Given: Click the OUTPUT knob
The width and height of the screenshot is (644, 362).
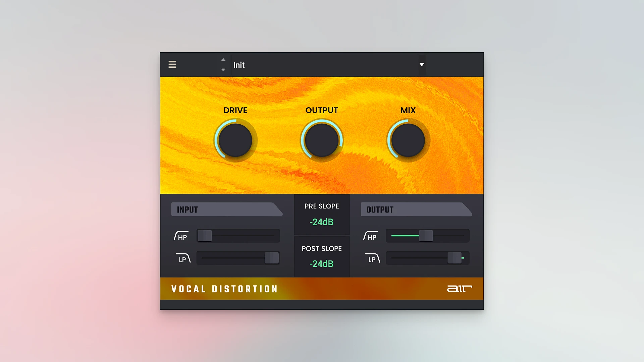Looking at the screenshot, I should pyautogui.click(x=322, y=140).
